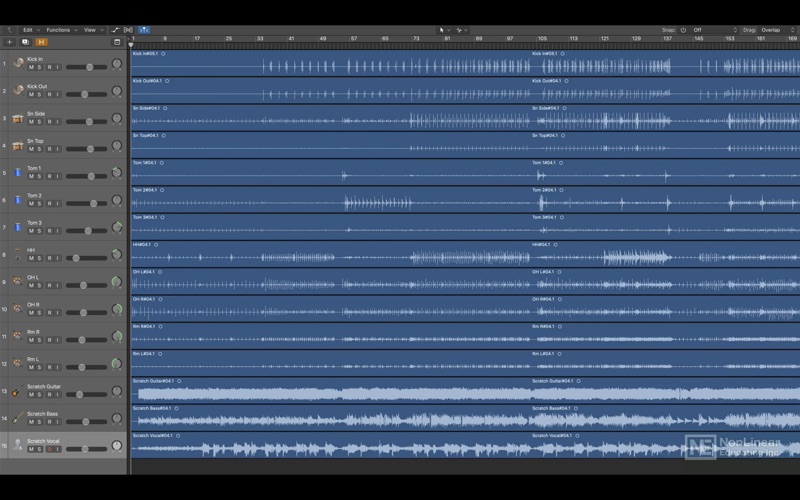
Task: Disable record on Scratch Vocal track
Action: (x=49, y=449)
